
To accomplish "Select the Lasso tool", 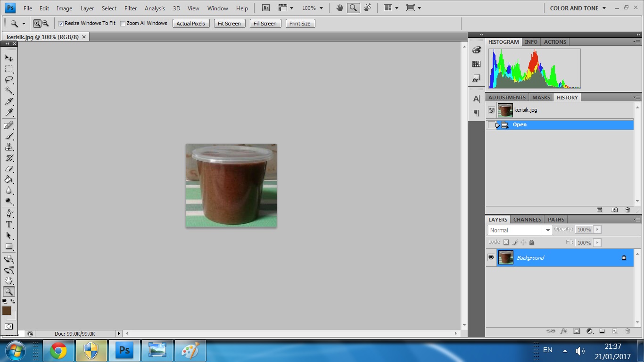I will (9, 80).
